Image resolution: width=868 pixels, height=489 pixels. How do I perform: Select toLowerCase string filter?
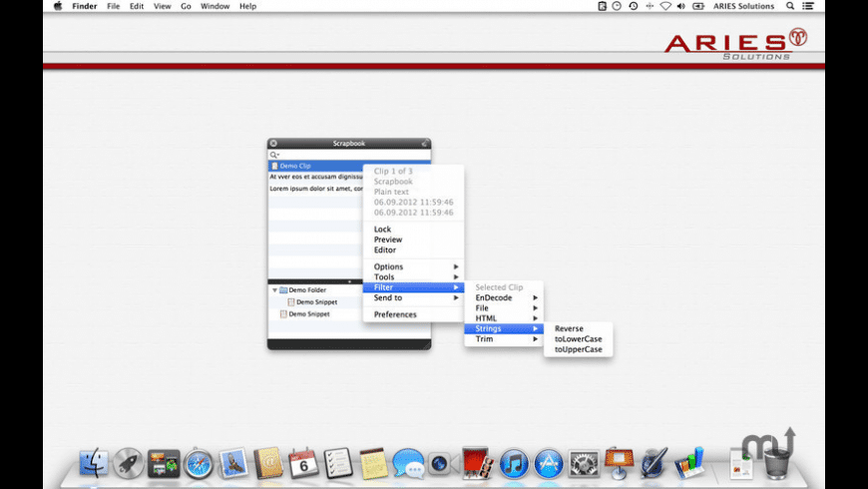(x=578, y=339)
